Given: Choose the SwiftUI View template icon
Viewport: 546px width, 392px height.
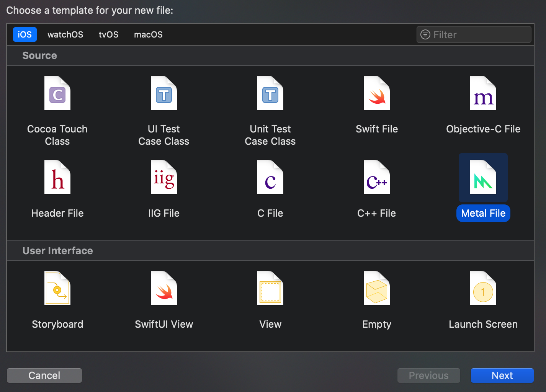Looking at the screenshot, I should coord(164,288).
